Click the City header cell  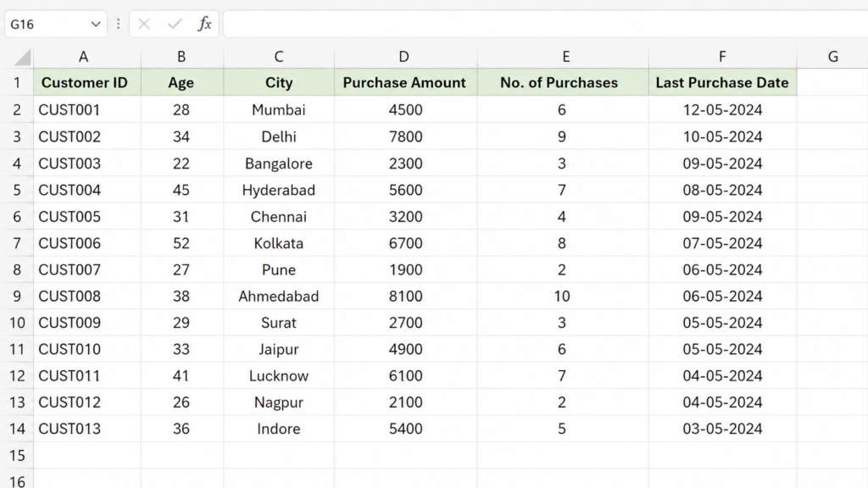279,82
